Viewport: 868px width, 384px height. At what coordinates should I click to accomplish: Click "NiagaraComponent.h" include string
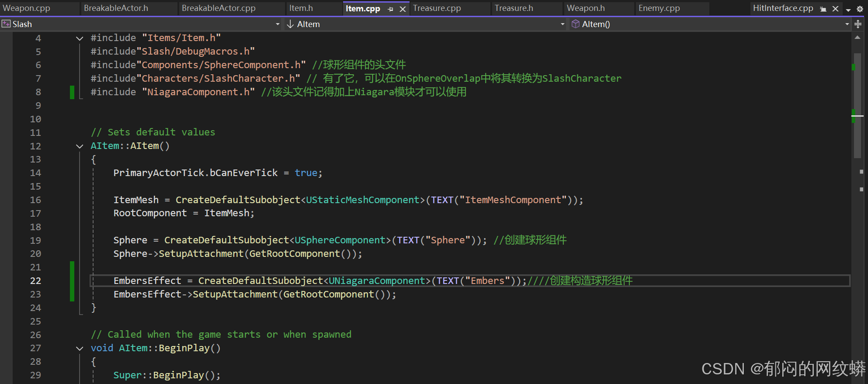pyautogui.click(x=198, y=92)
